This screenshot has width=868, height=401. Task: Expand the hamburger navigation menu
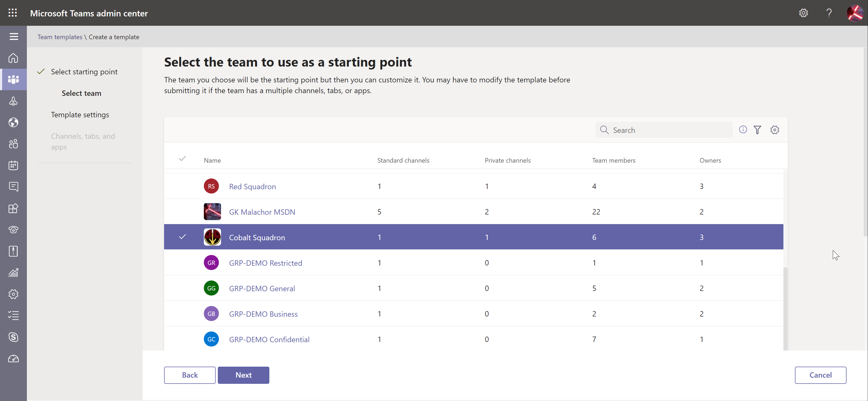click(x=14, y=36)
